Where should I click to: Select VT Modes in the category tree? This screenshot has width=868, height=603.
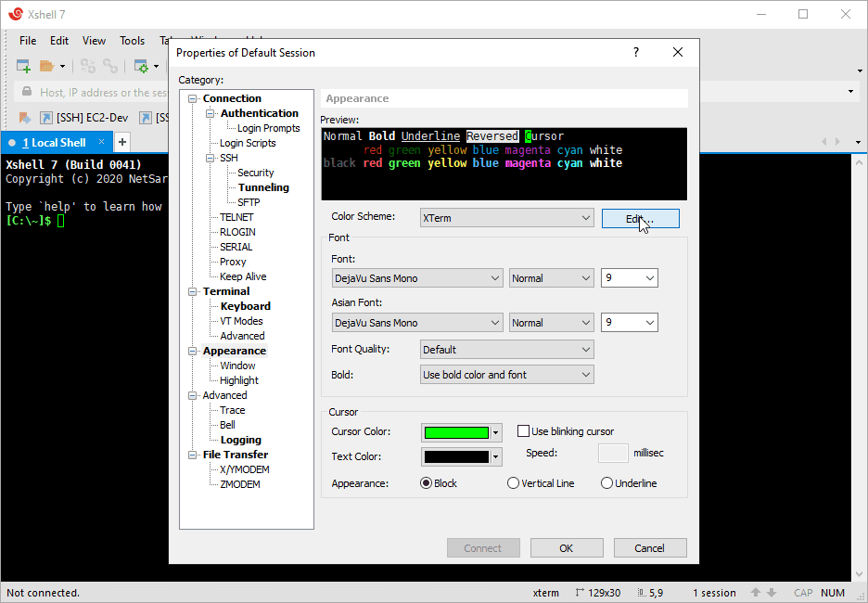[x=241, y=321]
